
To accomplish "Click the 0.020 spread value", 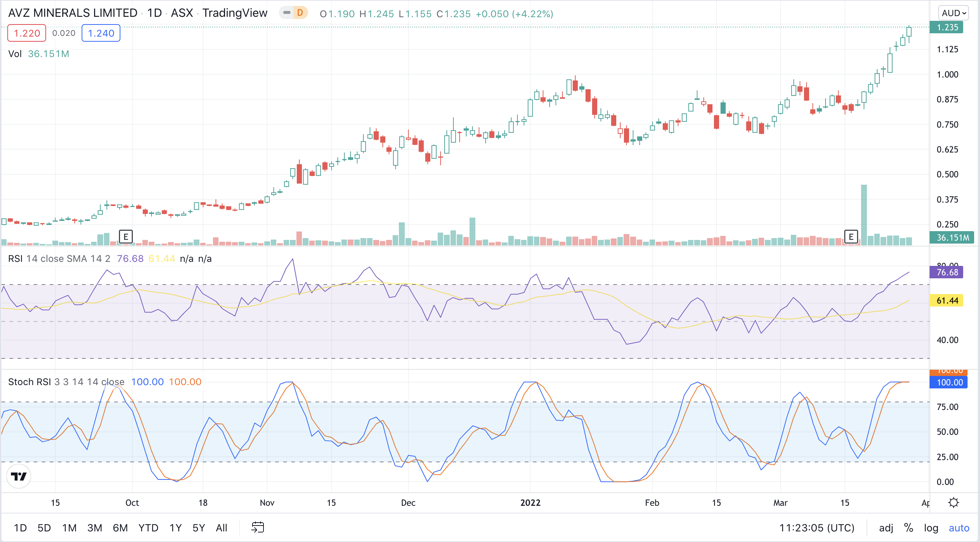I will 64,33.
